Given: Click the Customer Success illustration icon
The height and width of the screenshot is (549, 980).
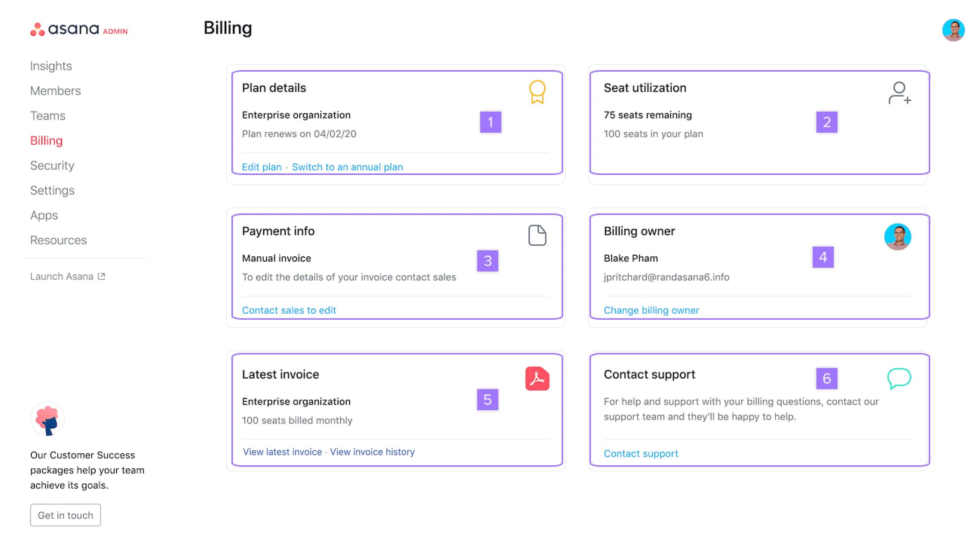Looking at the screenshot, I should click(47, 418).
